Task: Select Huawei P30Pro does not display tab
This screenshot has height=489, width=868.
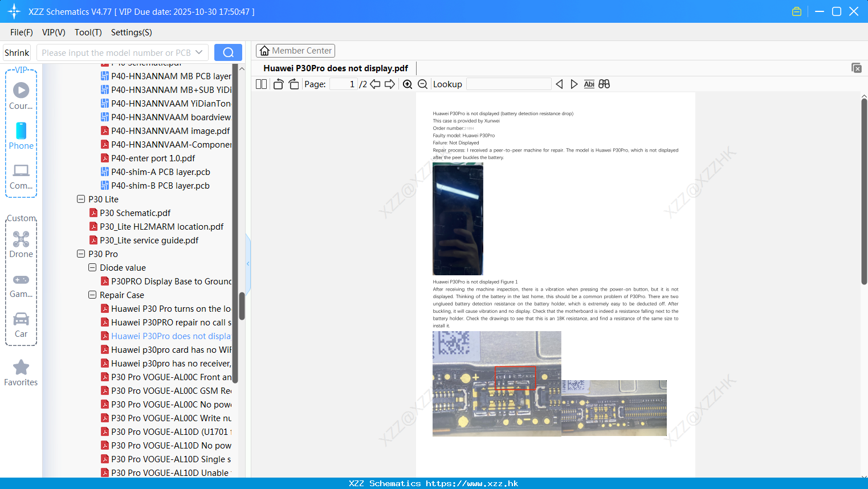Action: pyautogui.click(x=336, y=68)
